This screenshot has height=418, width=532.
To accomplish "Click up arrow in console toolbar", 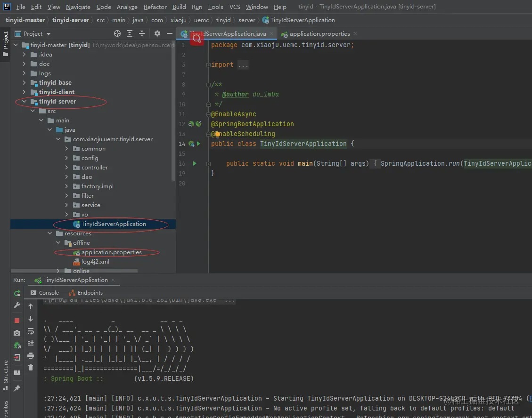I will click(x=31, y=306).
